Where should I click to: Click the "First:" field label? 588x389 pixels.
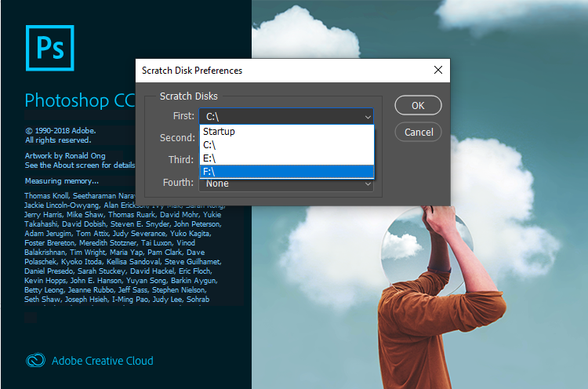[183, 116]
